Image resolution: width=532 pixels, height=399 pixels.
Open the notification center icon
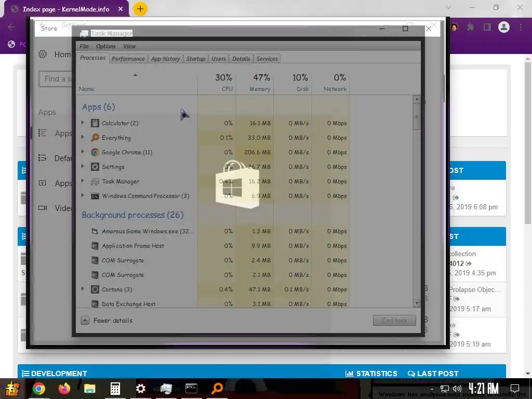(515, 388)
